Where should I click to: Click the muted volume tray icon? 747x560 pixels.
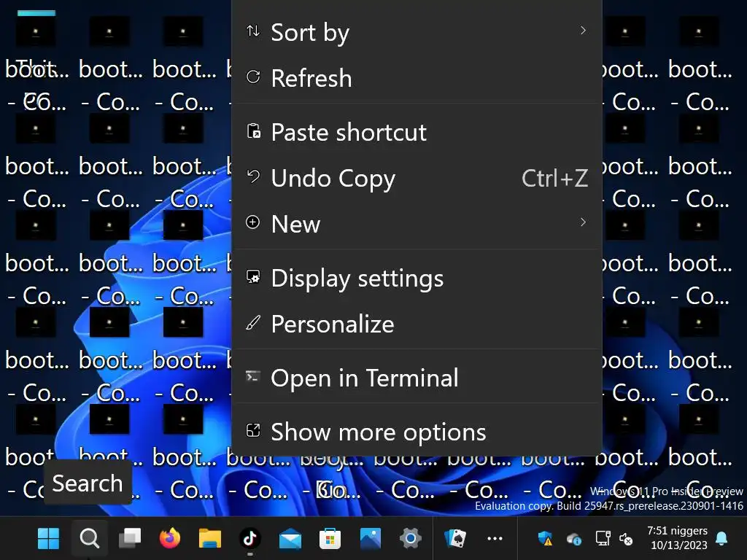click(626, 539)
